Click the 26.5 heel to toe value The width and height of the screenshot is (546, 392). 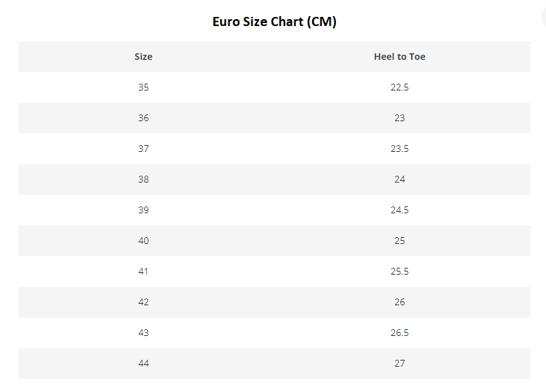tap(400, 332)
